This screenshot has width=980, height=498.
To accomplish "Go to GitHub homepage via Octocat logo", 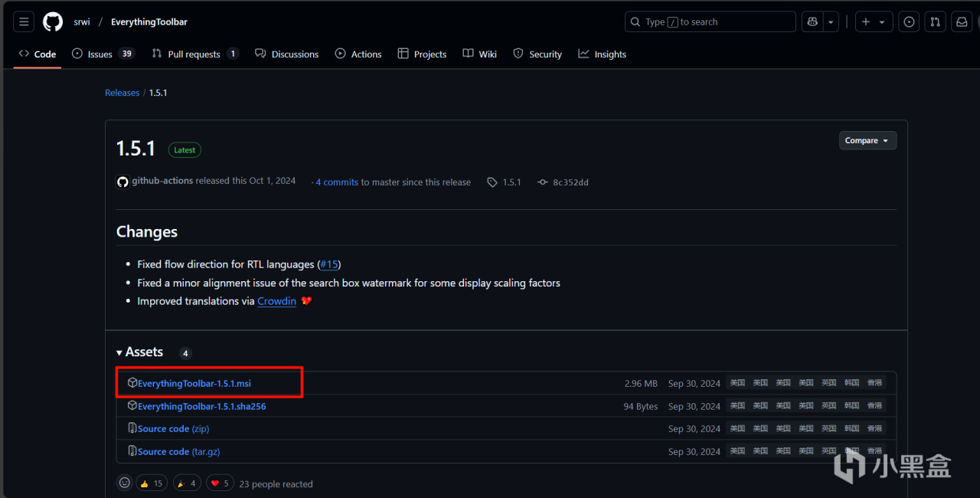I will pos(53,21).
